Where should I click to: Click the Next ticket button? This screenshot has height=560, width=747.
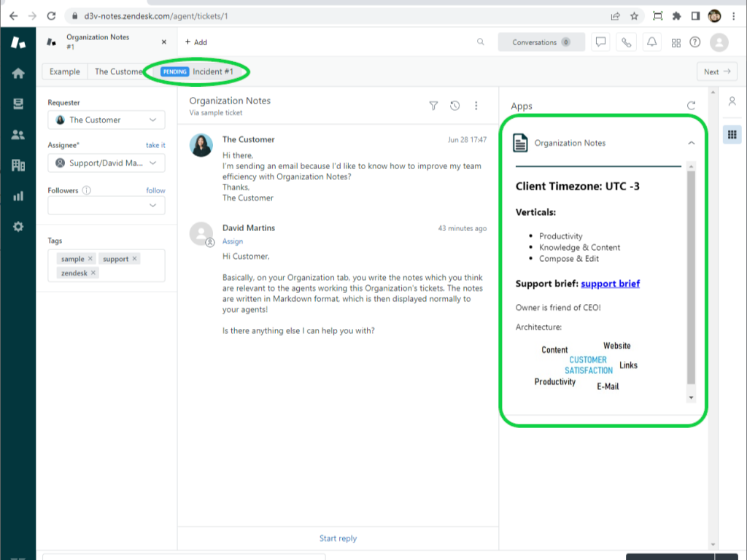[716, 71]
